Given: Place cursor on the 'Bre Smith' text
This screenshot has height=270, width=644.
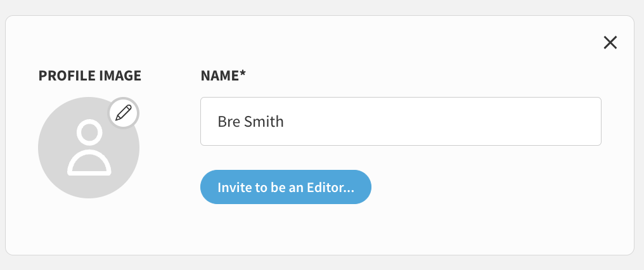Looking at the screenshot, I should pyautogui.click(x=250, y=122).
